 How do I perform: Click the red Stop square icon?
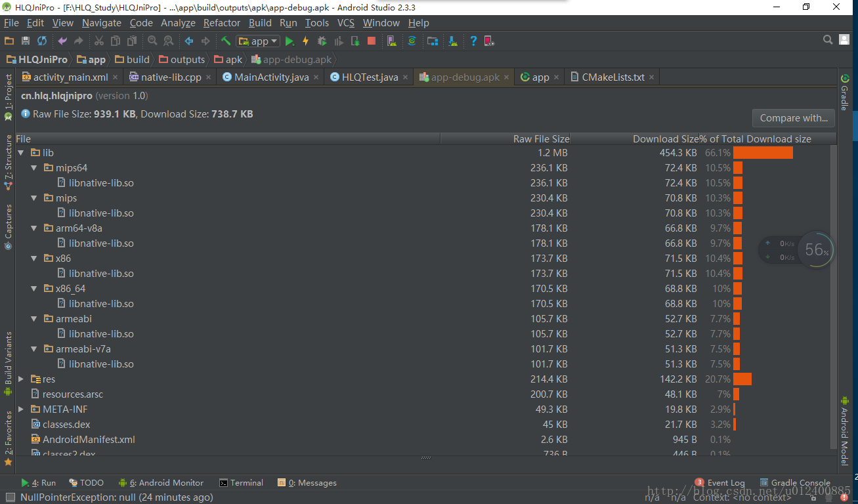click(x=372, y=41)
